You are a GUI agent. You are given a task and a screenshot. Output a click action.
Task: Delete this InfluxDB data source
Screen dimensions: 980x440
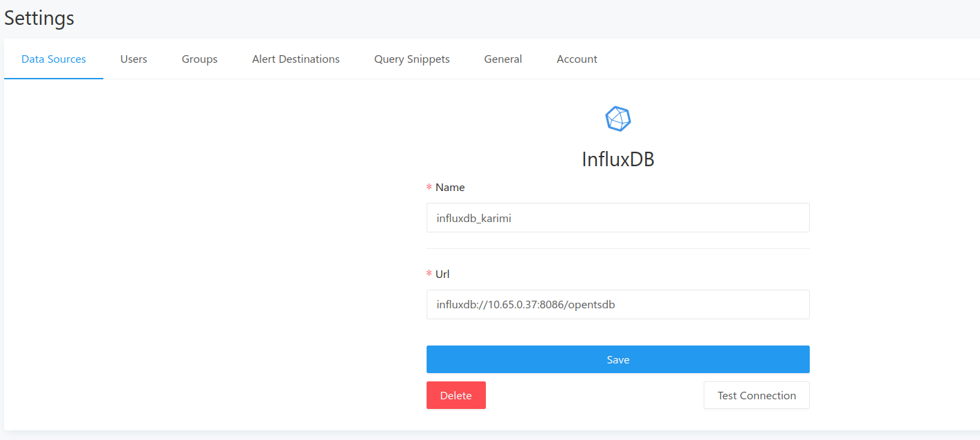(x=456, y=395)
